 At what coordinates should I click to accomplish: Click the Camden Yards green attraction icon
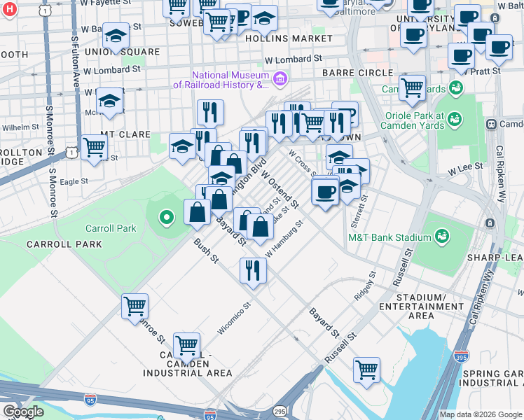[455, 88]
